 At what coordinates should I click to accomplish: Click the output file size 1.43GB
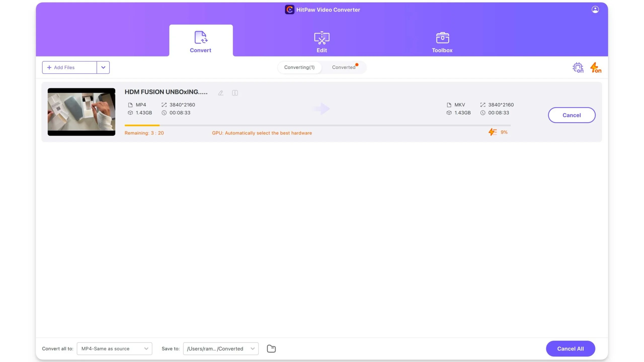462,113
